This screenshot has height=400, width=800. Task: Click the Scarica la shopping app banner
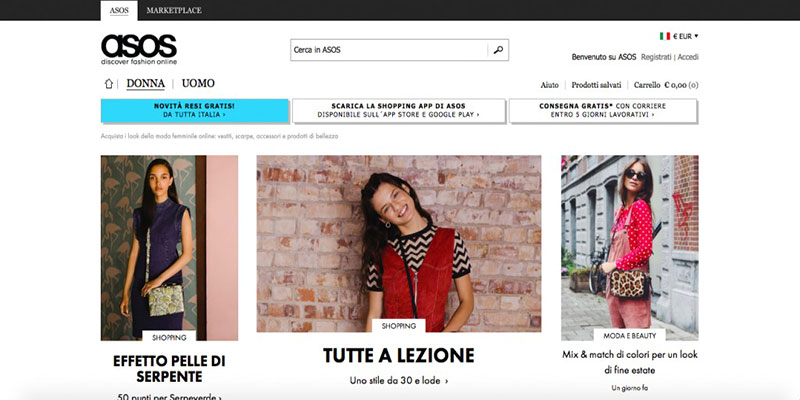(x=398, y=111)
